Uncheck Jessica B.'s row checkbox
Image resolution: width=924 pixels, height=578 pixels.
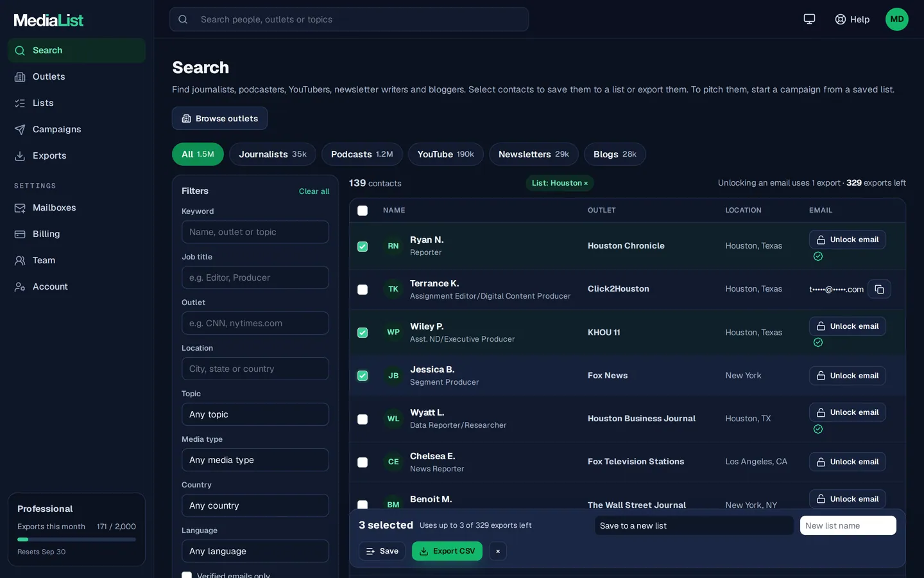363,376
